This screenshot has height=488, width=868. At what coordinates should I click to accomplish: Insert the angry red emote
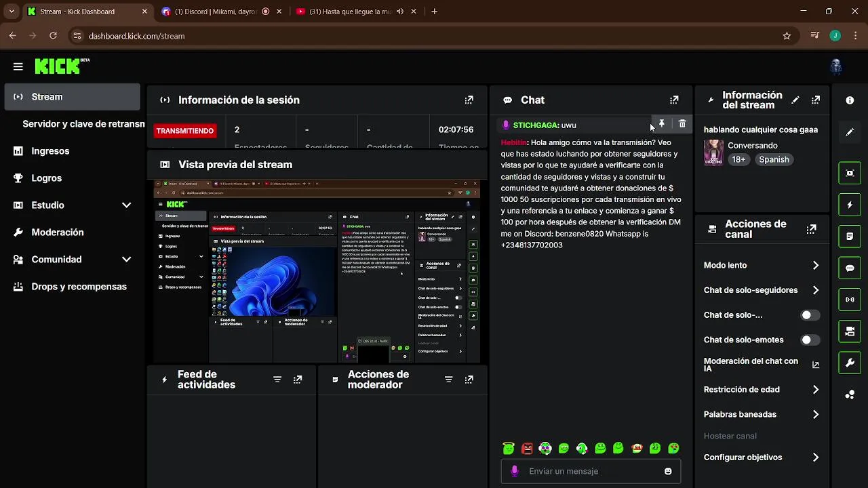527,448
